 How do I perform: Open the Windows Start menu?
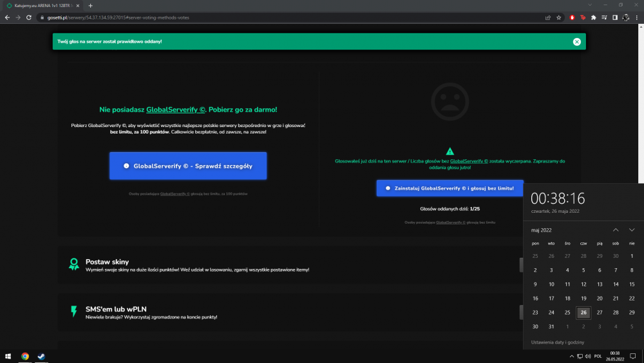pyautogui.click(x=8, y=356)
